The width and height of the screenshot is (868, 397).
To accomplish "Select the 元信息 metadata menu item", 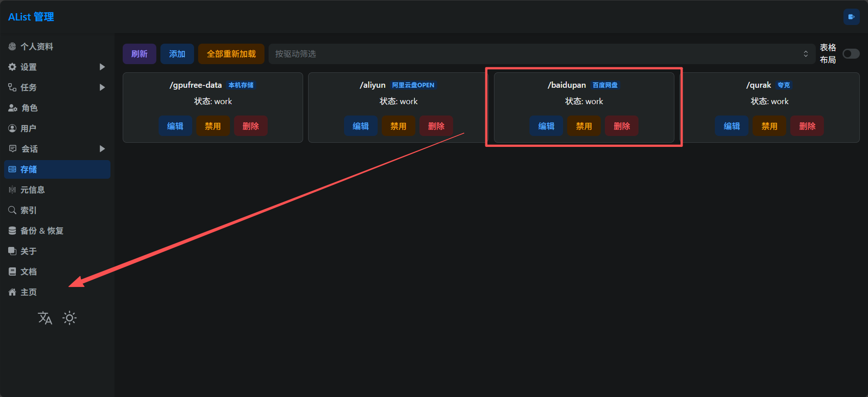I will 32,190.
